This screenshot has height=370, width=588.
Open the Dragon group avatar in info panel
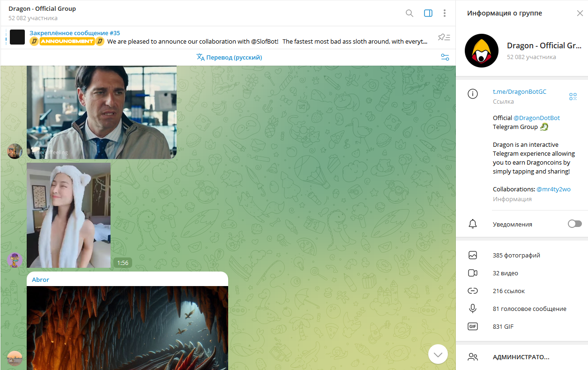[x=481, y=51]
